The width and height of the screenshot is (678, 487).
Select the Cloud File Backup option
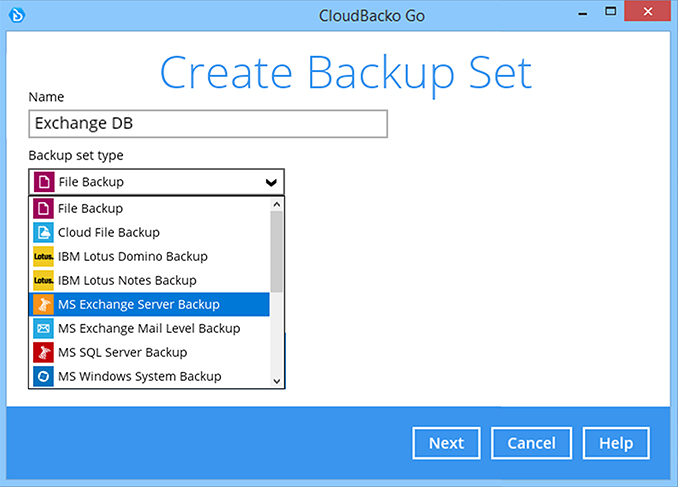click(x=149, y=233)
